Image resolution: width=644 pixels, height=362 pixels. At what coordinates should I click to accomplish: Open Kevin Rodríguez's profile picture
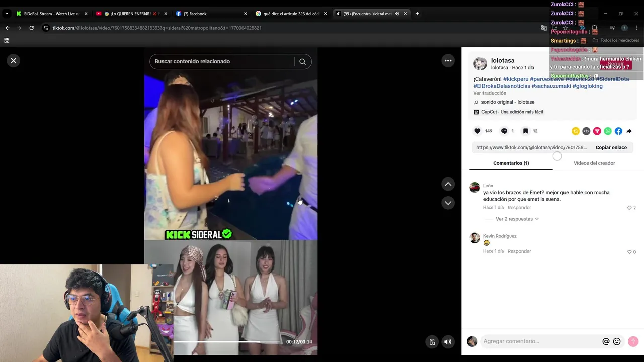click(474, 238)
